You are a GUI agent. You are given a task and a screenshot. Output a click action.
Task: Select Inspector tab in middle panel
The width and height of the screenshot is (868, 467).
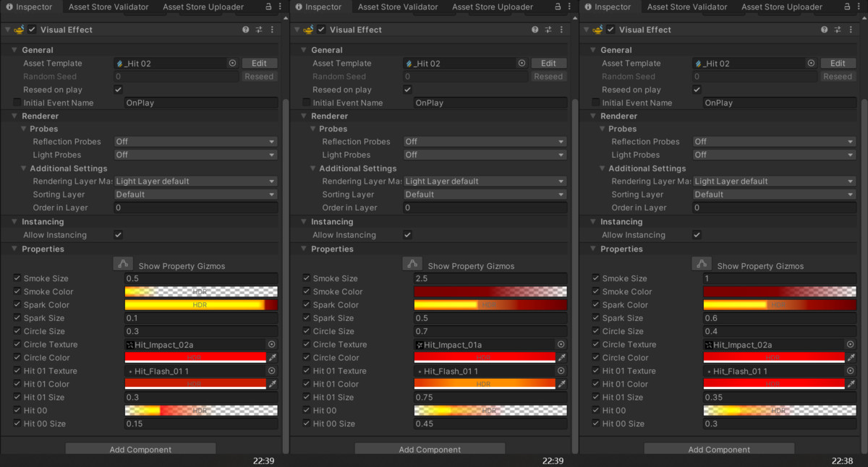click(x=318, y=7)
